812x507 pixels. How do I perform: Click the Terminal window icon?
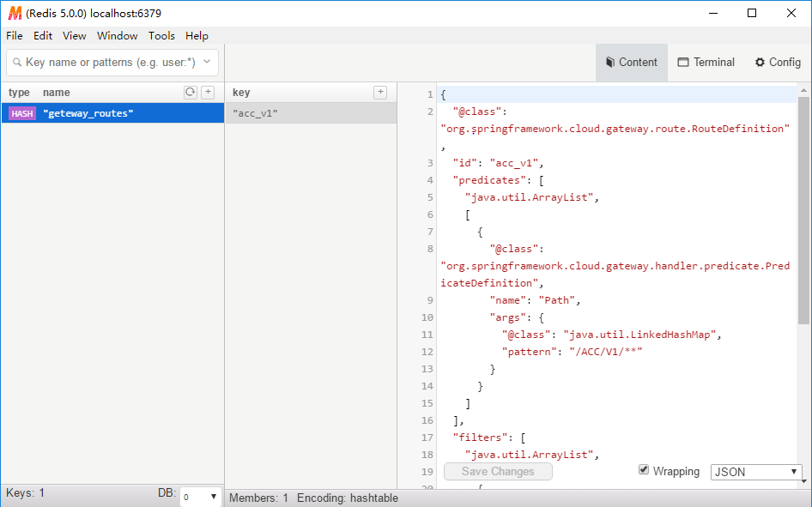(683, 62)
